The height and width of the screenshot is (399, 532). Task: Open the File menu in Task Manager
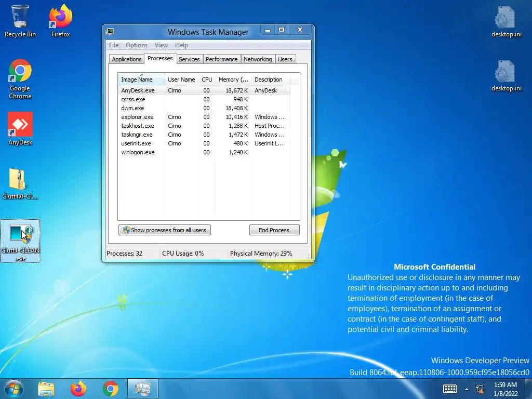(114, 45)
